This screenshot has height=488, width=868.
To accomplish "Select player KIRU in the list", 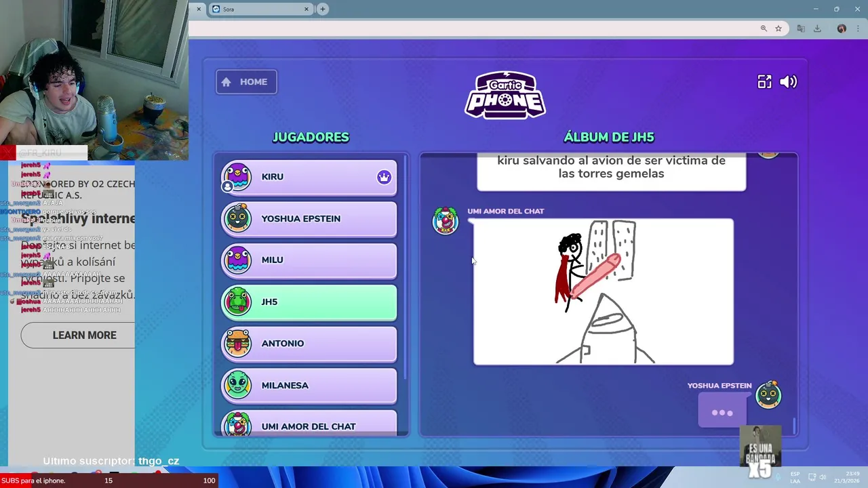I will coord(309,177).
